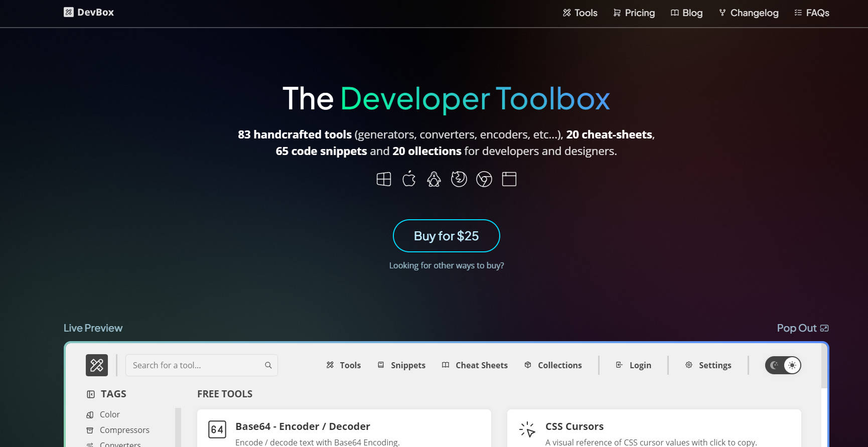Click the Apple macOS platform icon
Viewport: 868px width, 447px height.
point(409,179)
